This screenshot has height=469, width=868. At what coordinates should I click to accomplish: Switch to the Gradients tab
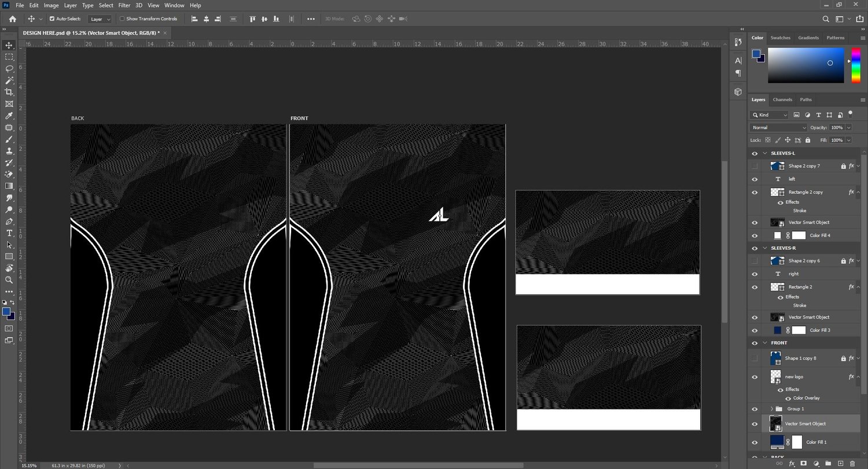(x=808, y=38)
